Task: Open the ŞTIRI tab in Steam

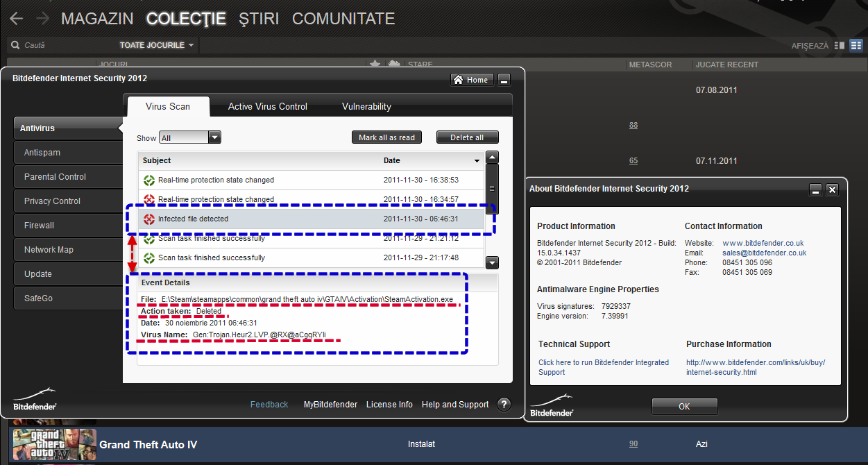Action: [x=259, y=19]
